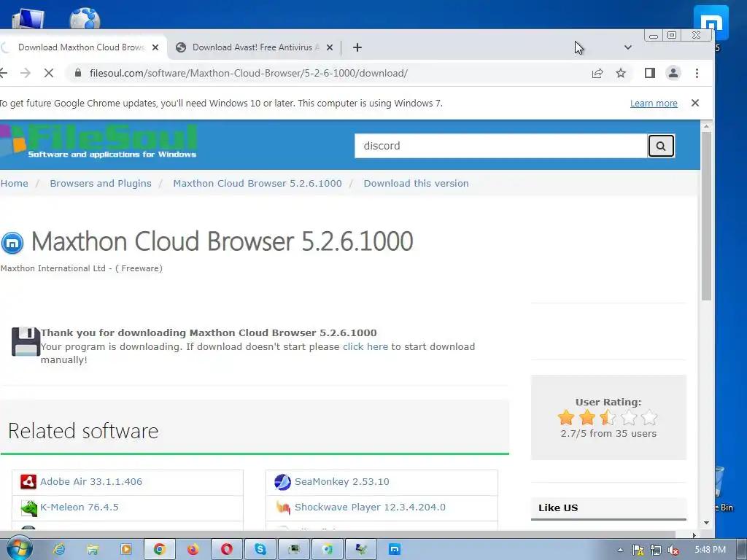Open tab search dropdown chevron
This screenshot has height=560, width=747.
pos(628,47)
